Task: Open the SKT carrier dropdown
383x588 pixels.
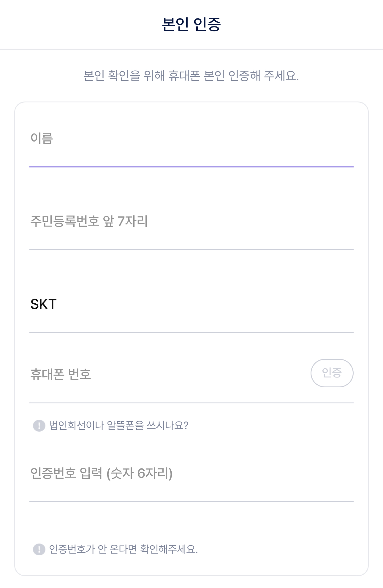Action: point(191,304)
